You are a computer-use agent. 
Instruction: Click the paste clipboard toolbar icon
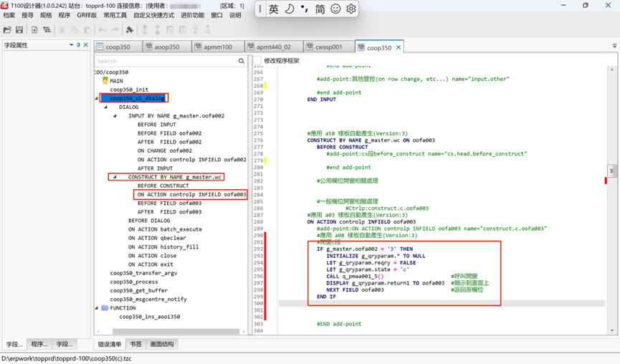pyautogui.click(x=87, y=29)
